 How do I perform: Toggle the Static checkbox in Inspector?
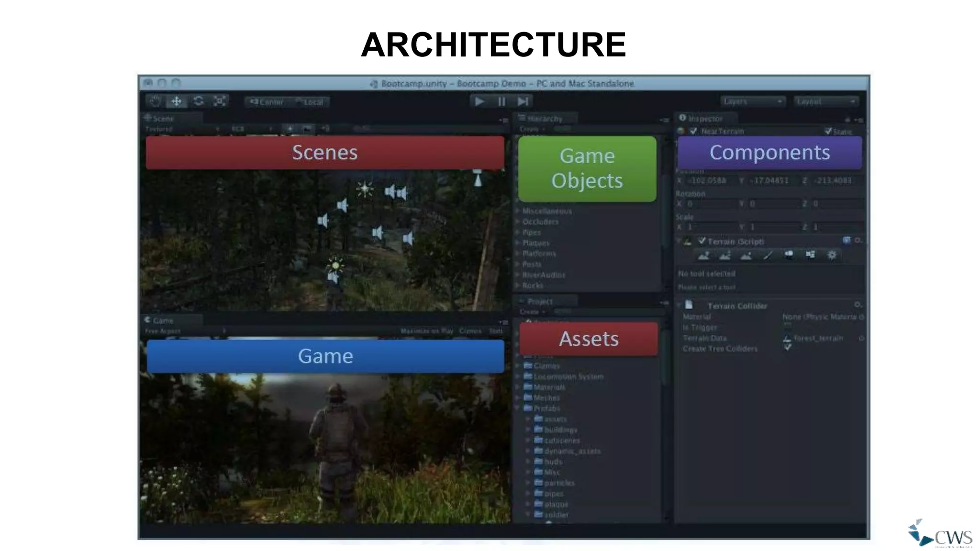[x=828, y=131]
